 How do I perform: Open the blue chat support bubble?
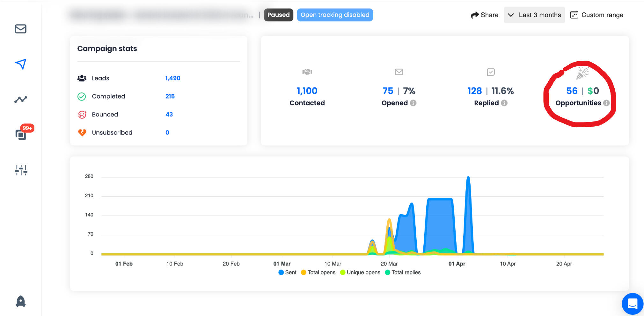(632, 304)
